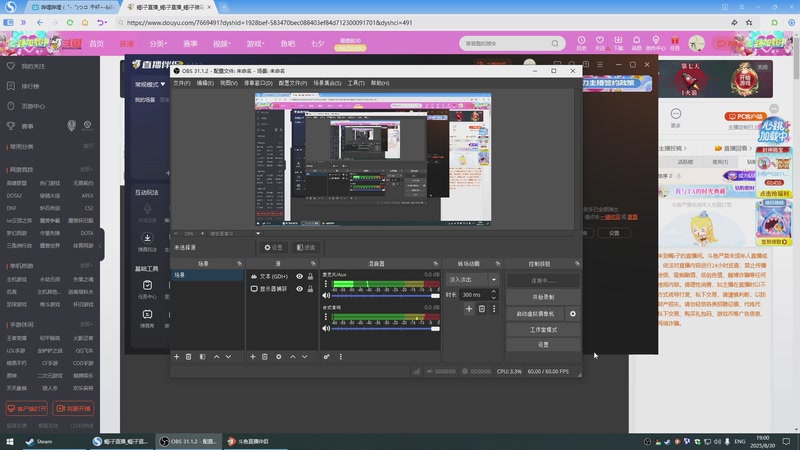Screen dimensions: 800x450
Task: Adjust desktop audio volume slider
Action: tap(386, 329)
